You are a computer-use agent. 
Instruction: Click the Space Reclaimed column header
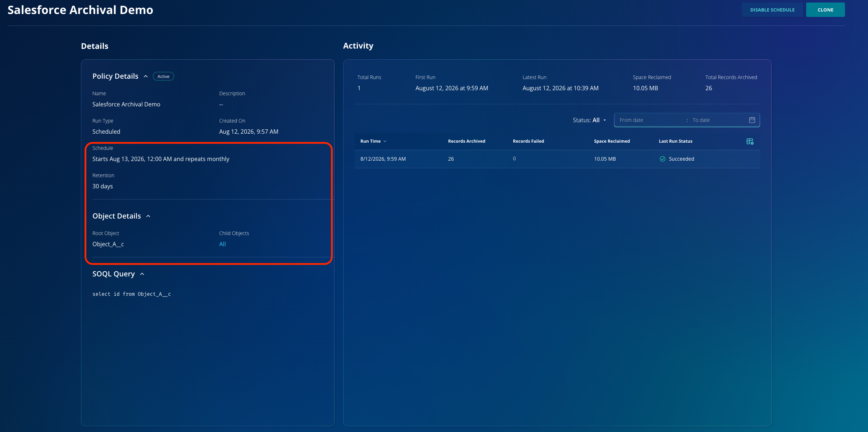point(612,141)
